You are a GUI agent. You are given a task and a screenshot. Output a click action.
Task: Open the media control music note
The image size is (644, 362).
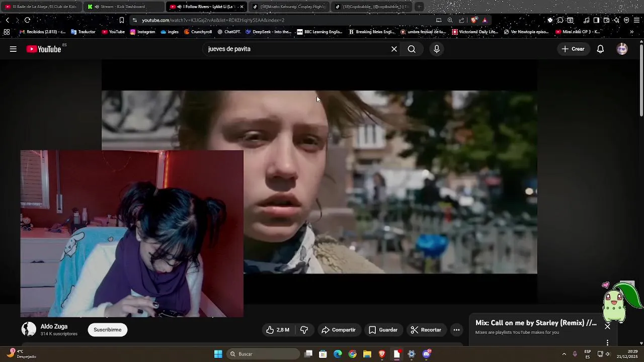586,20
